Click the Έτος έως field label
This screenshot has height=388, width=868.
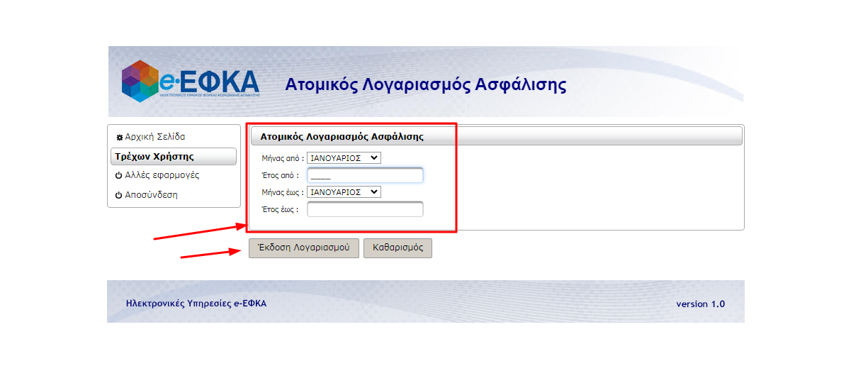(x=280, y=209)
